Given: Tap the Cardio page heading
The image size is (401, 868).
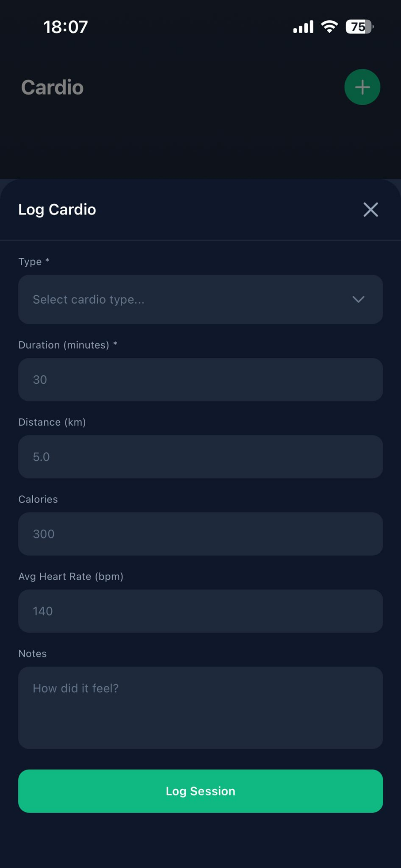Looking at the screenshot, I should tap(53, 87).
